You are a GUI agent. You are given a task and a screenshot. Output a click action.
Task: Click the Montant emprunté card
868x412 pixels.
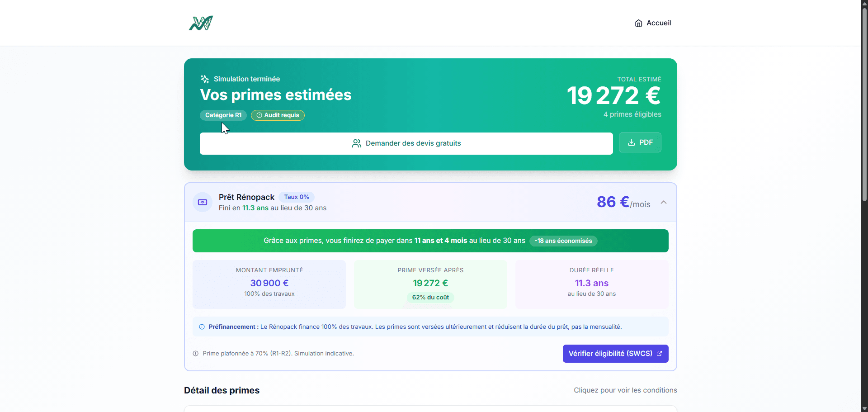[x=269, y=284]
